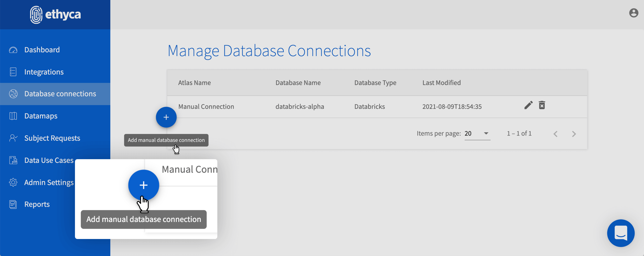Select the Database connections menu item
The width and height of the screenshot is (644, 256).
60,94
